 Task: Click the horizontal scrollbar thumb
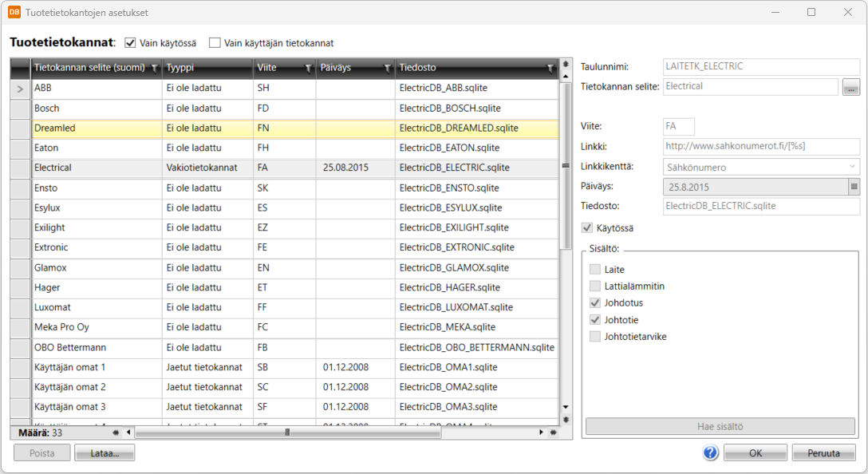[287, 433]
